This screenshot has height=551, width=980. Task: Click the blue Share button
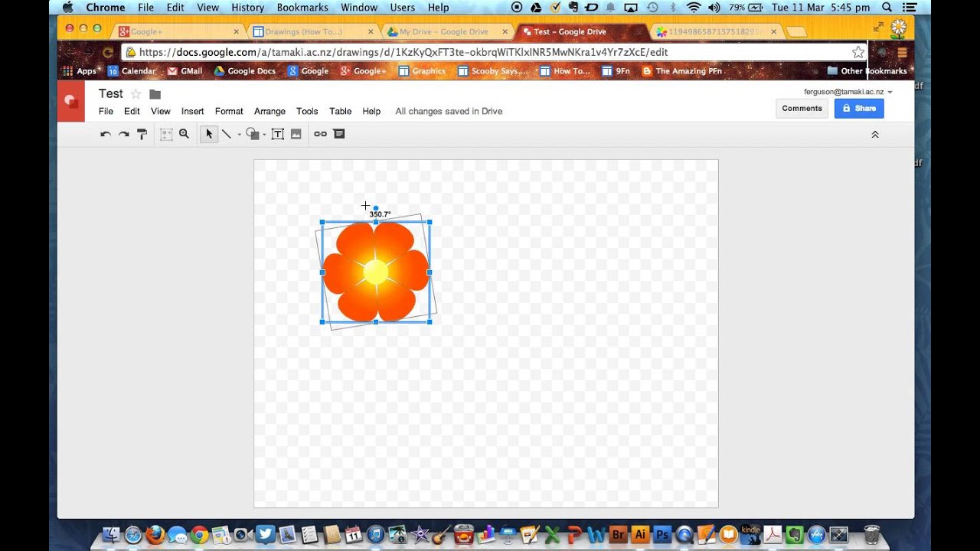coord(859,108)
